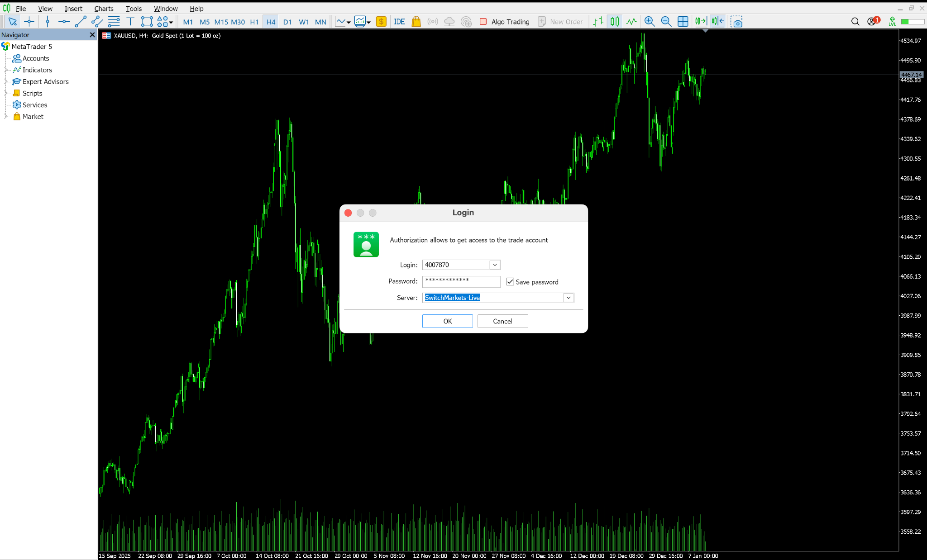Image resolution: width=927 pixels, height=560 pixels.
Task: Open the Market shopping bag icon
Action: (416, 21)
